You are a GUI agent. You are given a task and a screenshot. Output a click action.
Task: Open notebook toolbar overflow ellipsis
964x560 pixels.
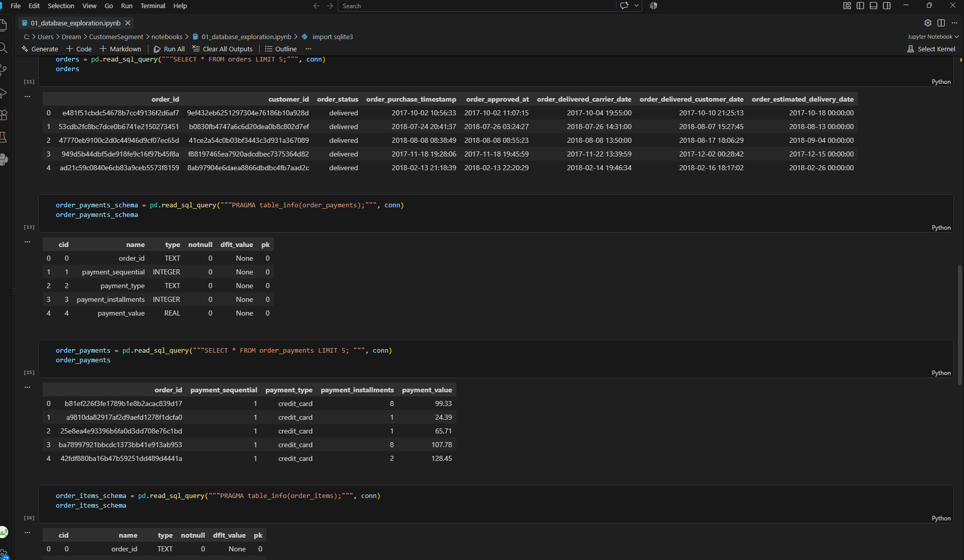tap(308, 49)
